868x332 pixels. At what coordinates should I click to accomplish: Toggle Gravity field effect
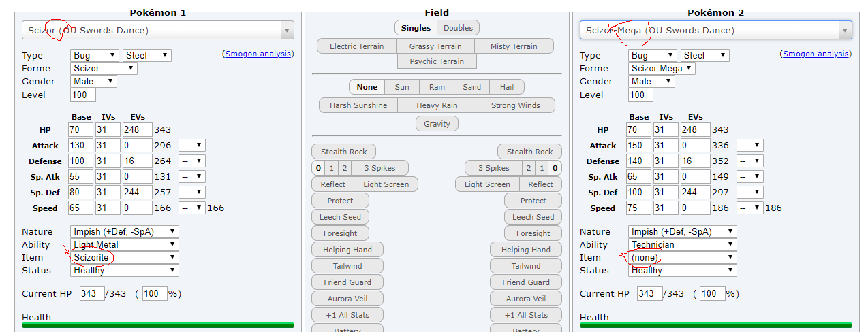pyautogui.click(x=437, y=124)
